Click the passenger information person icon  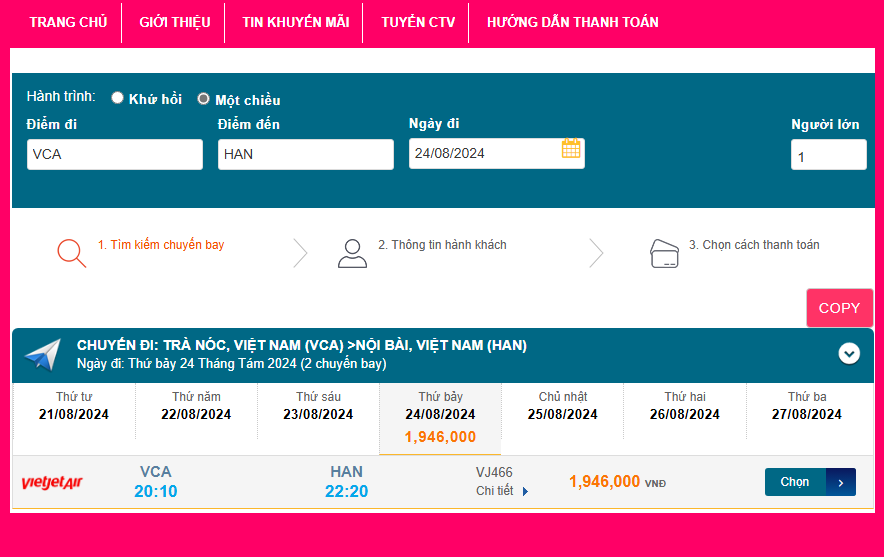click(x=352, y=253)
